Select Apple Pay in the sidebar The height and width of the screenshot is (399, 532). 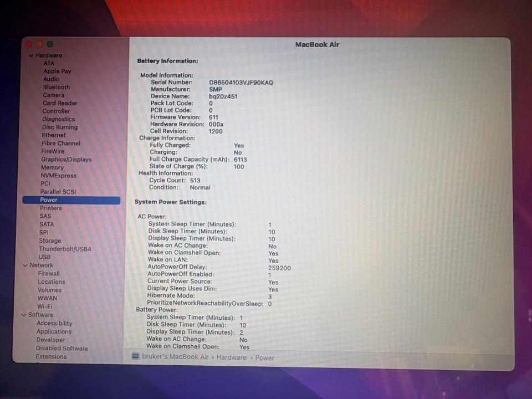point(57,71)
